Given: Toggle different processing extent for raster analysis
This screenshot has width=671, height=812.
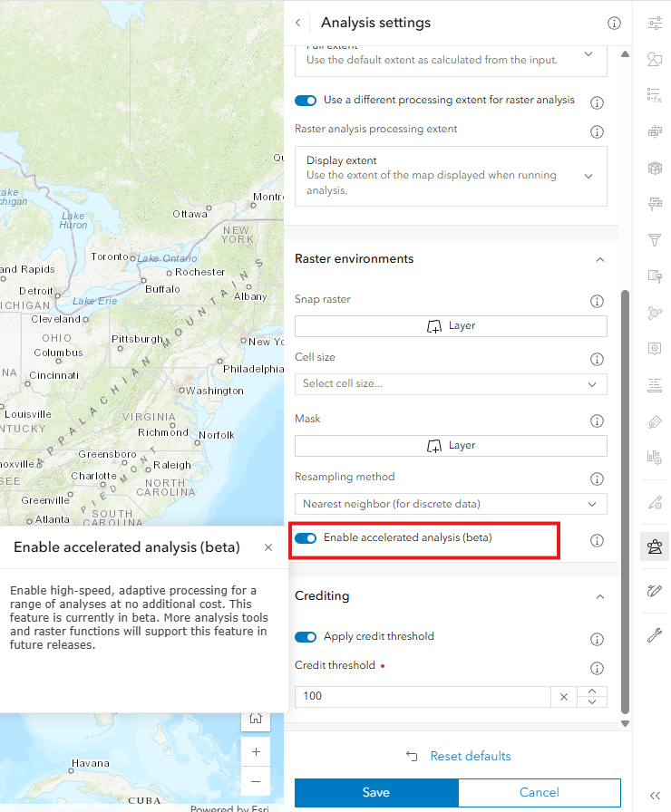Looking at the screenshot, I should click(x=306, y=101).
